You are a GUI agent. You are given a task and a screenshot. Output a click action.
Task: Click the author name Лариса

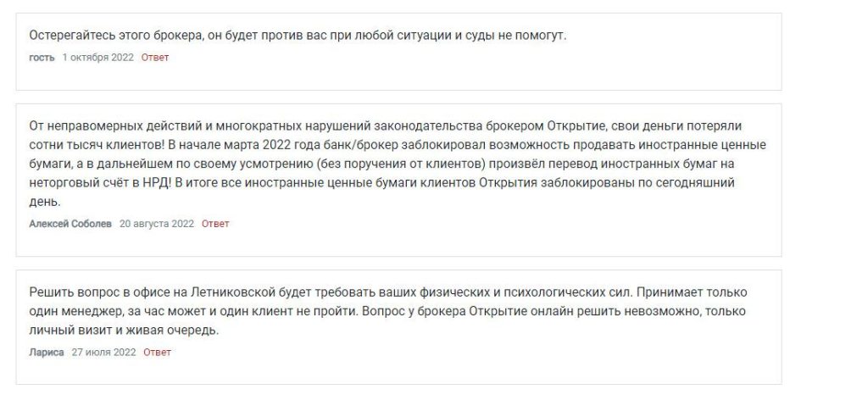[47, 353]
